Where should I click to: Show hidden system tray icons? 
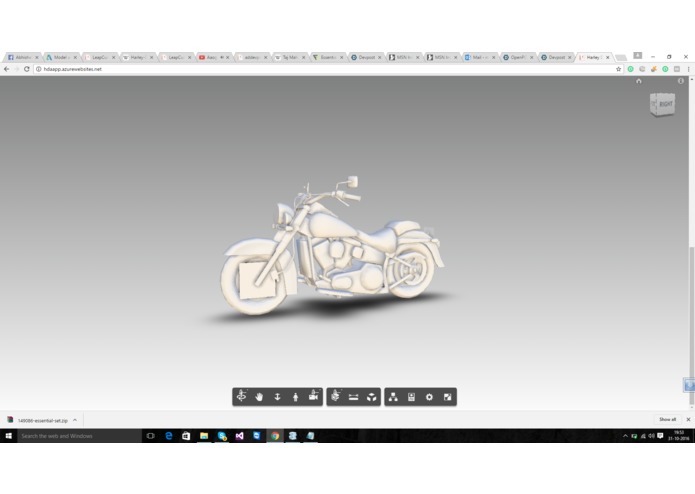pyautogui.click(x=625, y=436)
